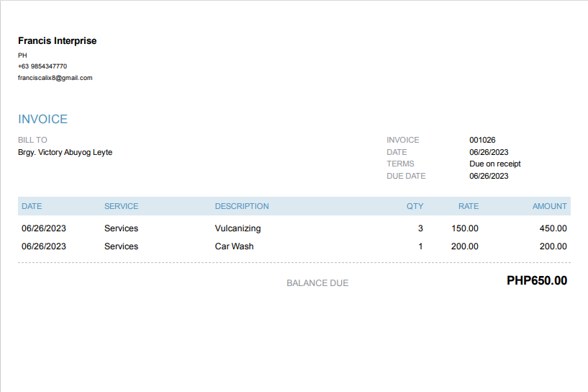Click the BALANCE DUE label
The width and height of the screenshot is (588, 392).
click(317, 283)
